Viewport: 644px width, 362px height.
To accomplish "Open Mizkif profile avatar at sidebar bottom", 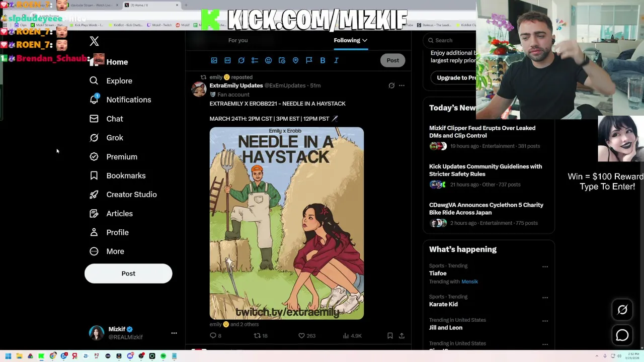I will coord(97,333).
